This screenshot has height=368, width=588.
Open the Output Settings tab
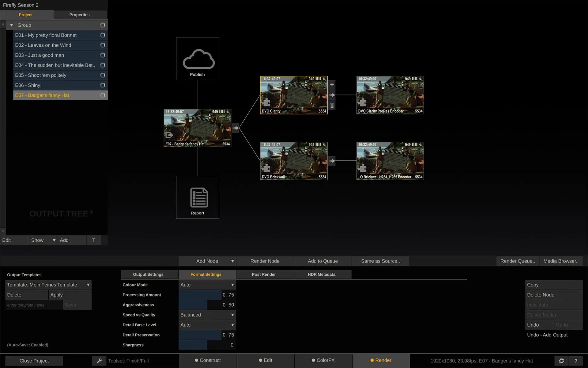[148, 274]
